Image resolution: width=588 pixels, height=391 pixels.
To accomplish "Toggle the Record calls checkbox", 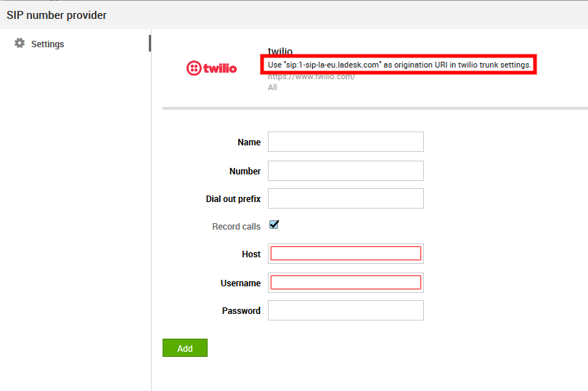I will pyautogui.click(x=274, y=225).
